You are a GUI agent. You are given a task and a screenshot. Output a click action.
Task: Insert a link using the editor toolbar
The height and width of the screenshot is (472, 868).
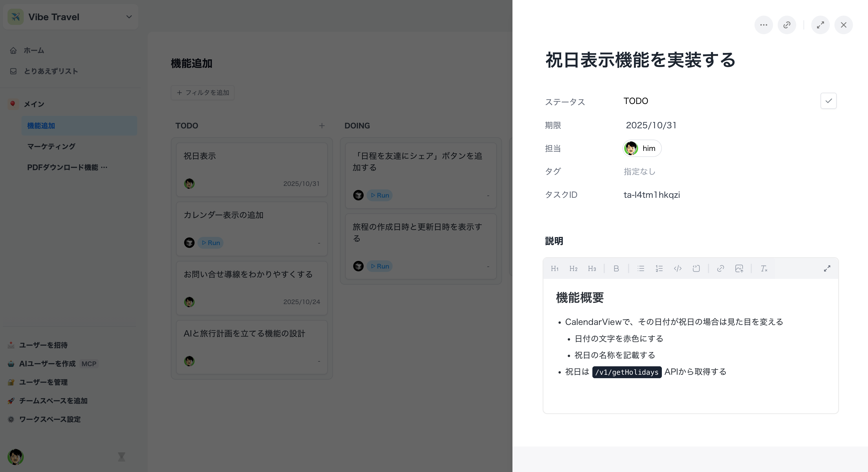point(721,268)
